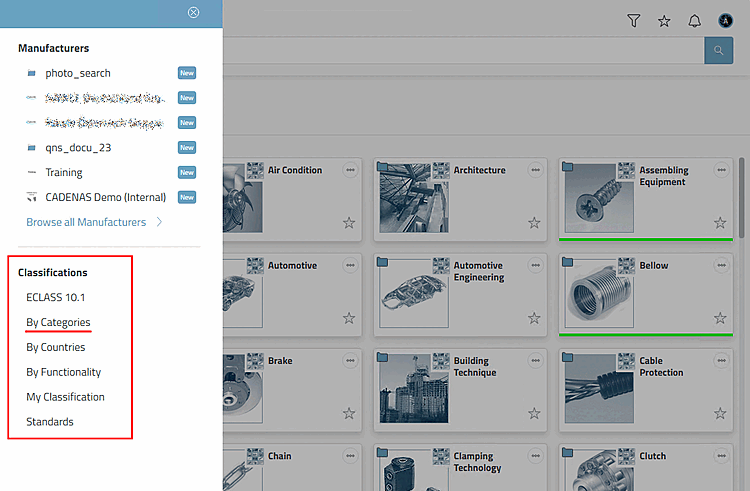Click classification icon on Clutch card
Image resolution: width=750 pixels, height=491 pixels.
click(x=626, y=457)
